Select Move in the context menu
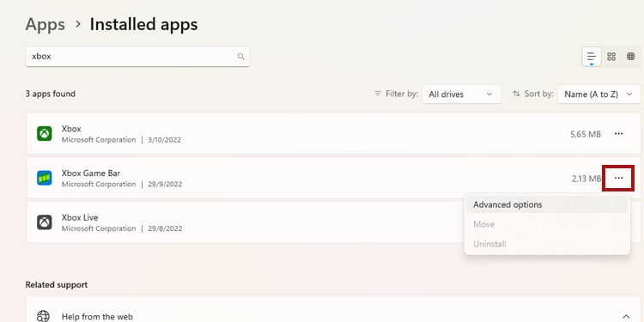Viewport: 644px width, 322px height. (547, 224)
